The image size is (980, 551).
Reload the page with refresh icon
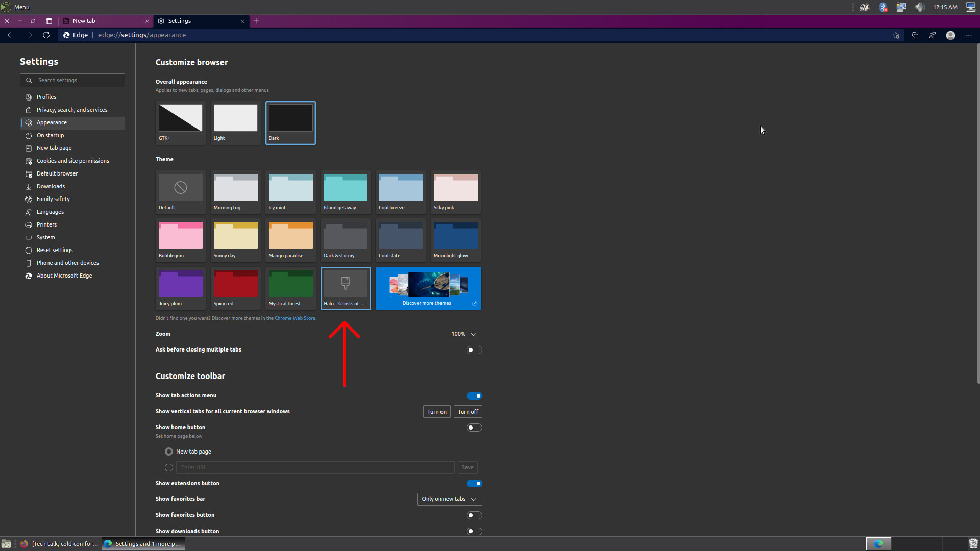(46, 35)
